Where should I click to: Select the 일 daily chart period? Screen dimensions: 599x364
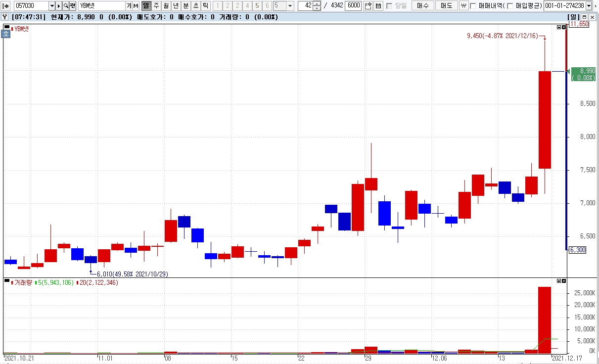point(146,6)
